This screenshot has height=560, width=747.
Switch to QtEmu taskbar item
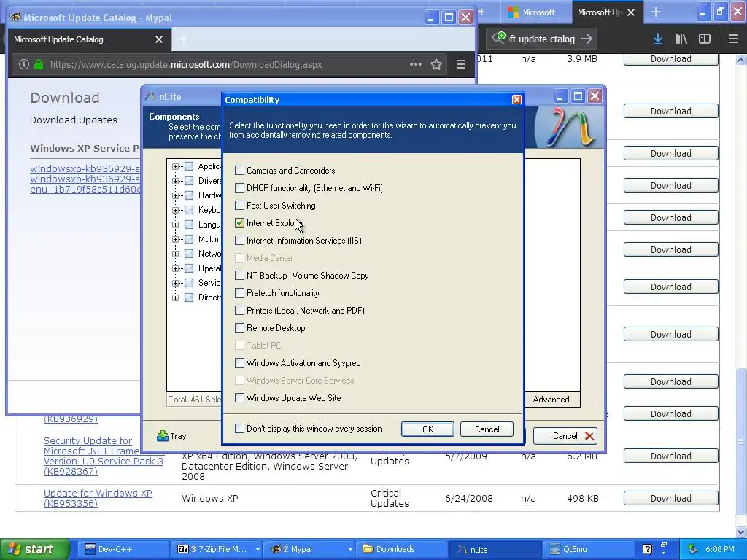589,549
